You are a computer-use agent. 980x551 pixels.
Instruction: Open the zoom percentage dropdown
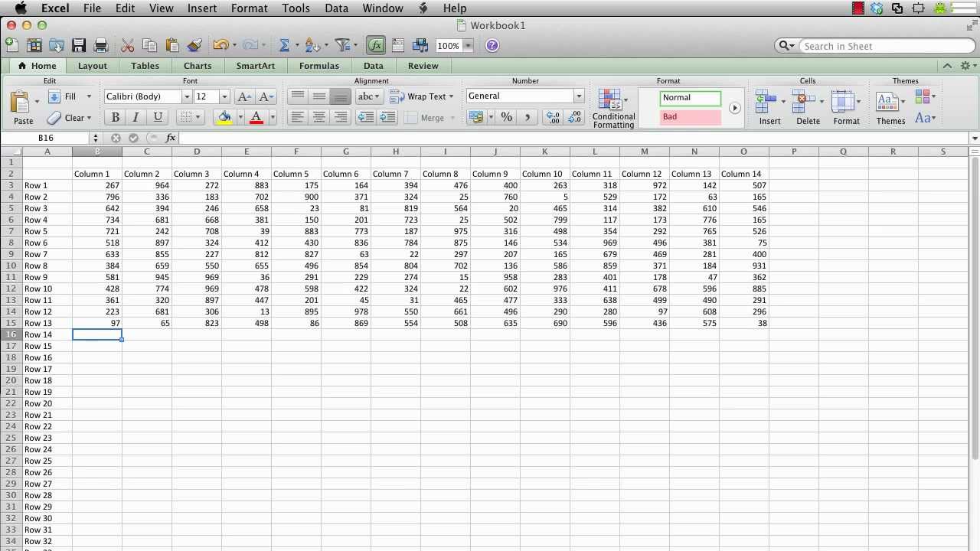coord(468,46)
